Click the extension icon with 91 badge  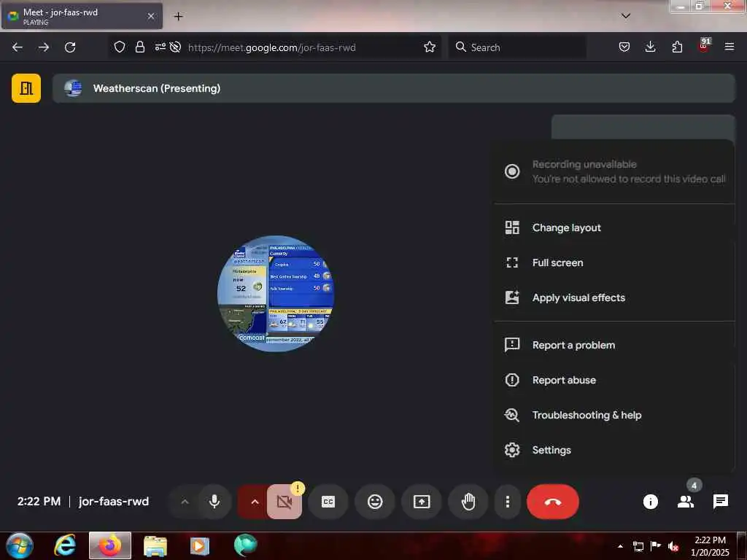pos(704,46)
